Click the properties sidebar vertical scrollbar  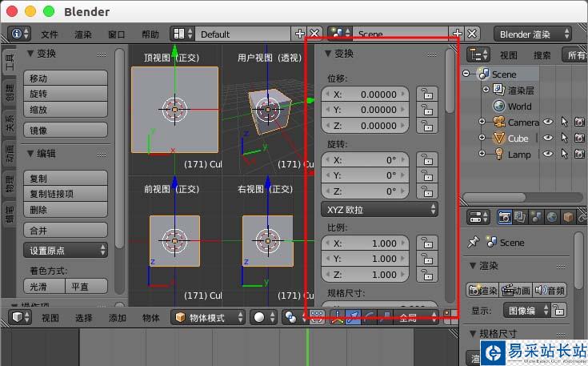tap(450, 81)
